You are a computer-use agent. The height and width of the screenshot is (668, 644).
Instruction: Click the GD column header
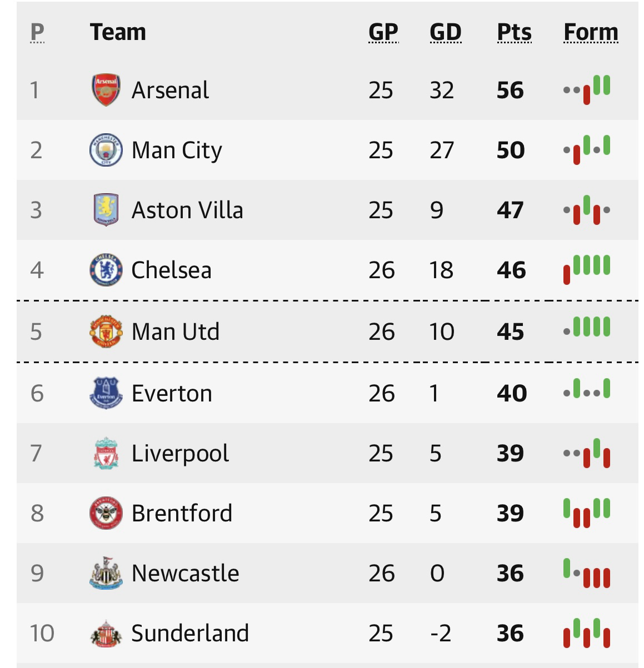[446, 32]
